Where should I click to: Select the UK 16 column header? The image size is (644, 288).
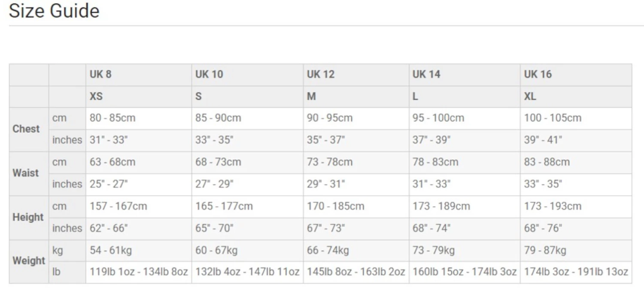[x=538, y=74]
